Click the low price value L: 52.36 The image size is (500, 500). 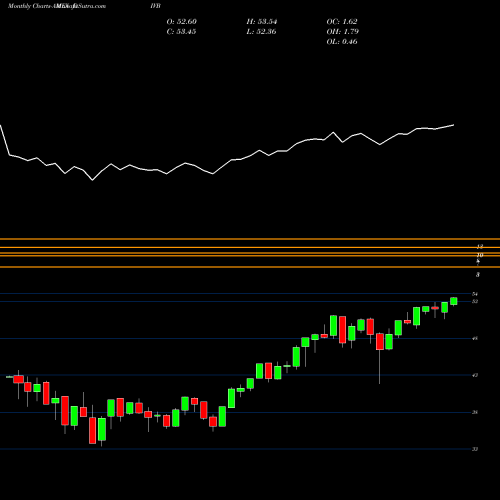[x=261, y=32]
